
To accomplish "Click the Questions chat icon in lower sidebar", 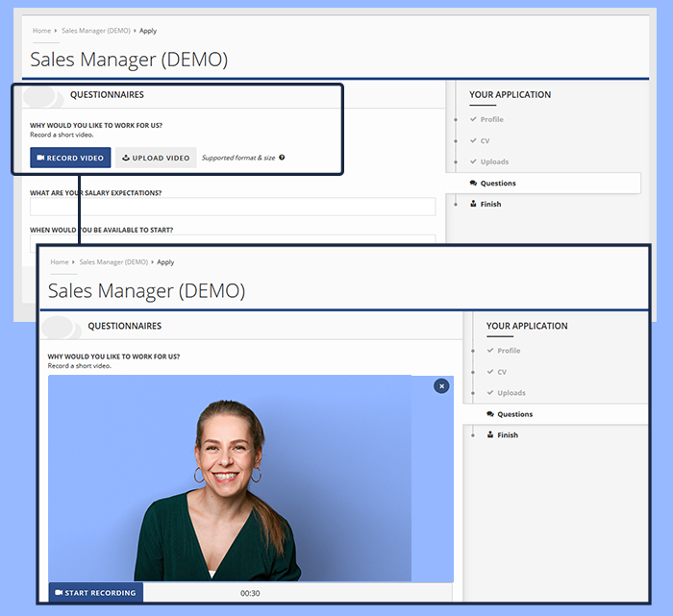I will click(490, 414).
